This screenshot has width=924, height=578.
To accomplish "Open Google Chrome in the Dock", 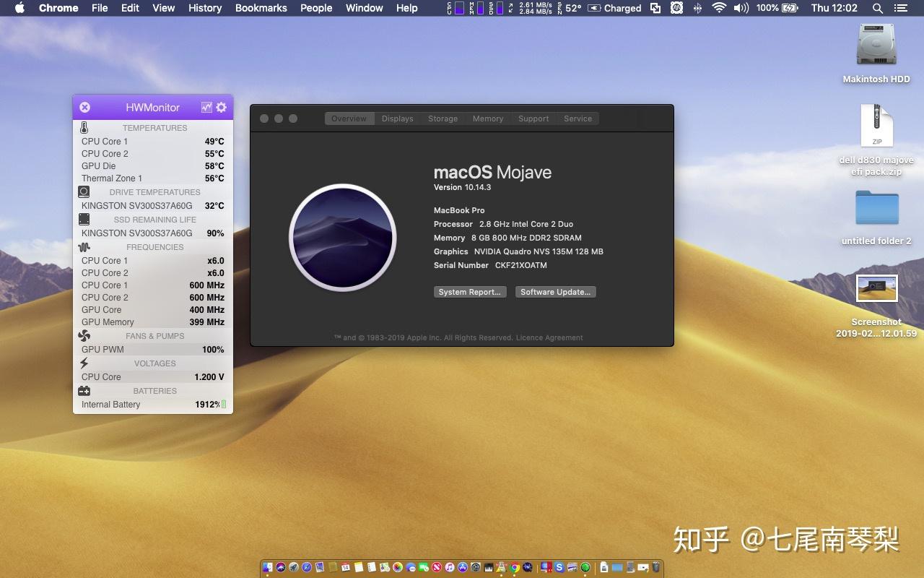I will tap(515, 567).
